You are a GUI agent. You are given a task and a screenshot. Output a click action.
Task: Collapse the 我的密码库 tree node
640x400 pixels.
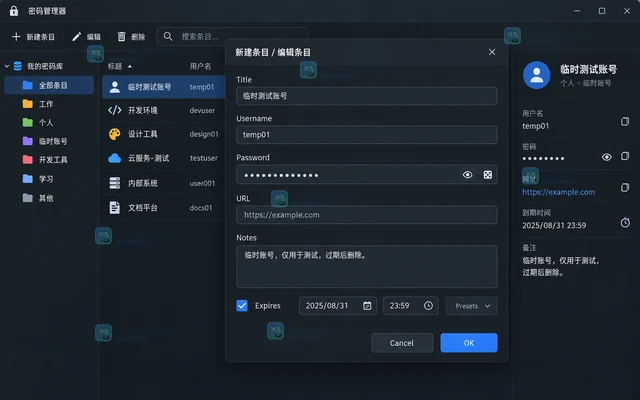(7, 66)
